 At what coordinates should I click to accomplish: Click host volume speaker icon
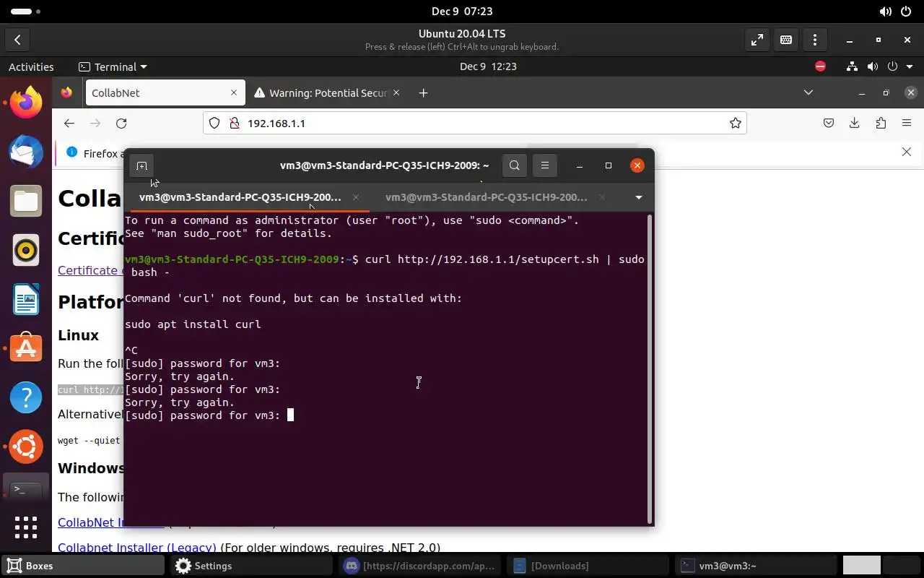tap(885, 12)
